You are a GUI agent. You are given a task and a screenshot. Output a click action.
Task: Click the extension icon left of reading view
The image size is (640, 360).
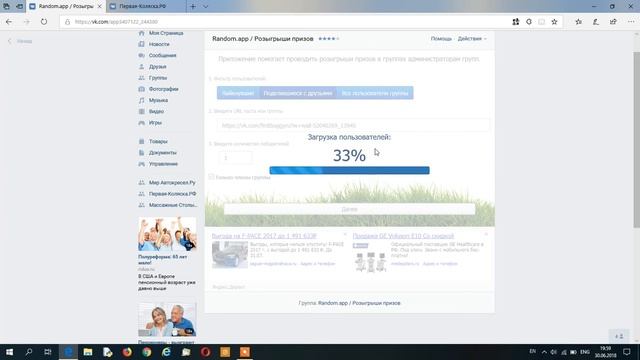point(529,22)
